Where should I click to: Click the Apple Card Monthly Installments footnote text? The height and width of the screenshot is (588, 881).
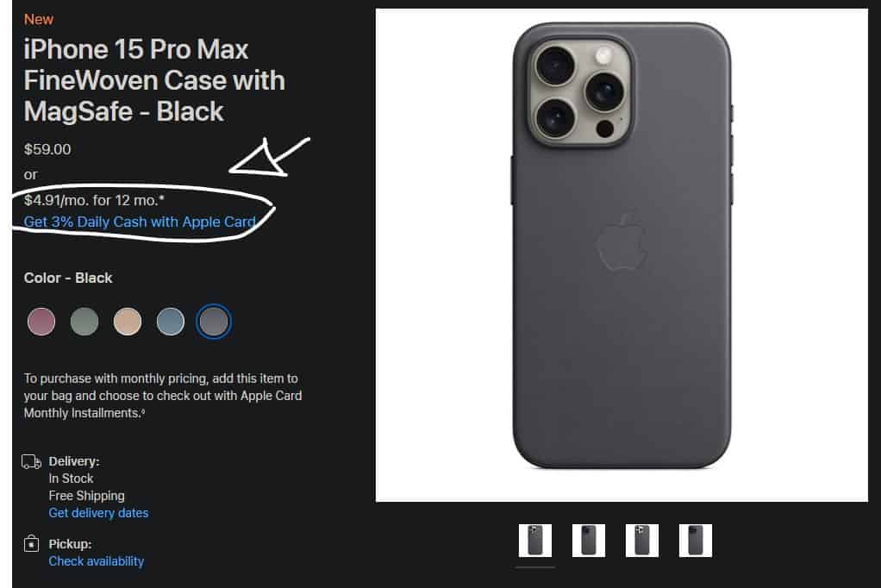tap(163, 396)
